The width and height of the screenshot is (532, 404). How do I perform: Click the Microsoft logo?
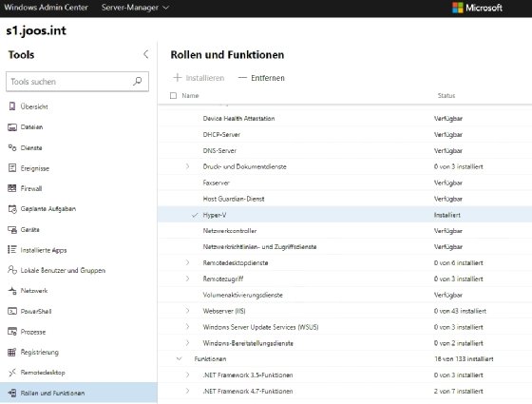pos(458,8)
